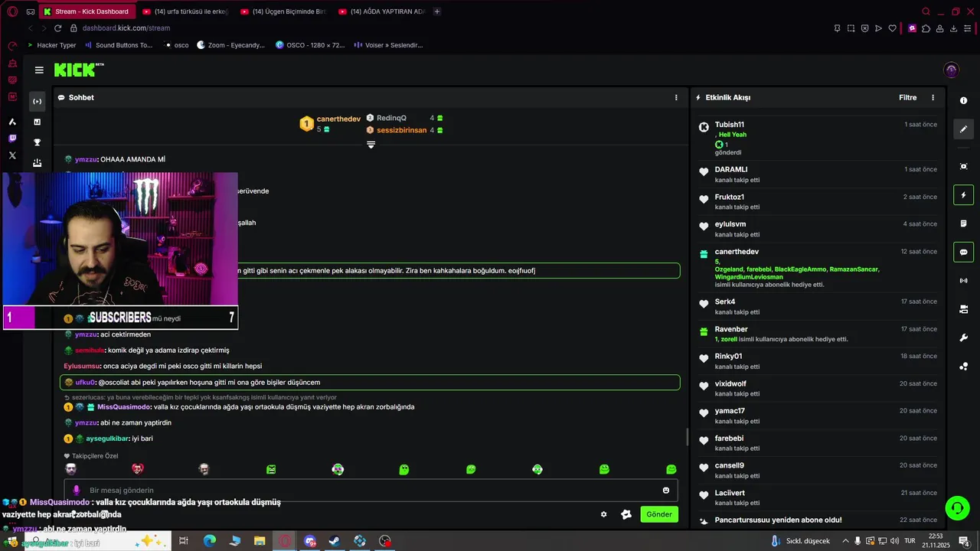The image size is (980, 551).
Task: Expand the gift leaderboard arrow
Action: pos(371,145)
